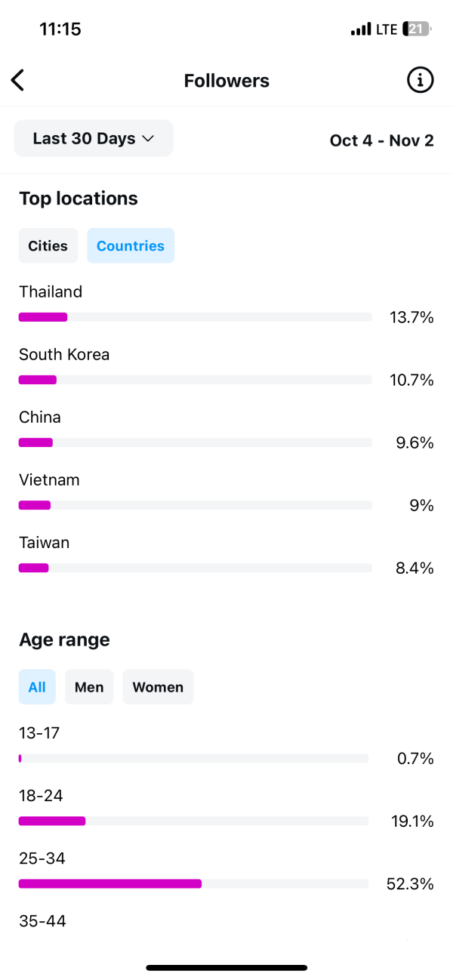Tap the Vietnam country label

click(49, 479)
